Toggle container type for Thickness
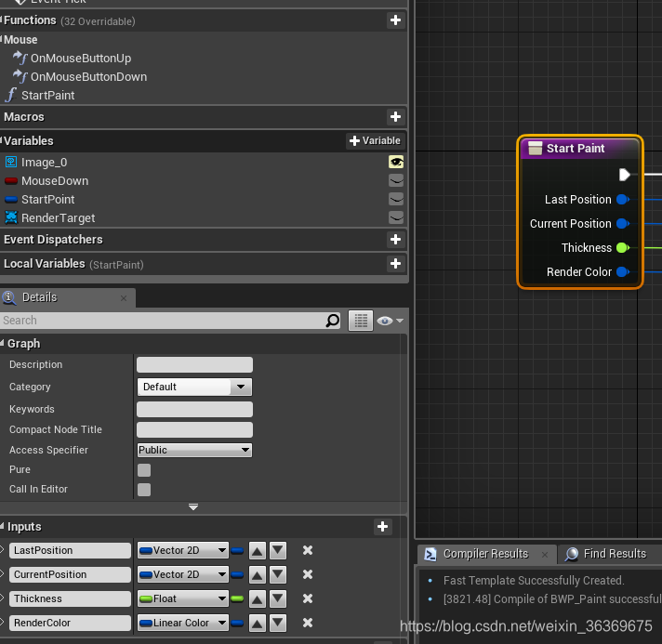662x644 pixels. [x=237, y=598]
